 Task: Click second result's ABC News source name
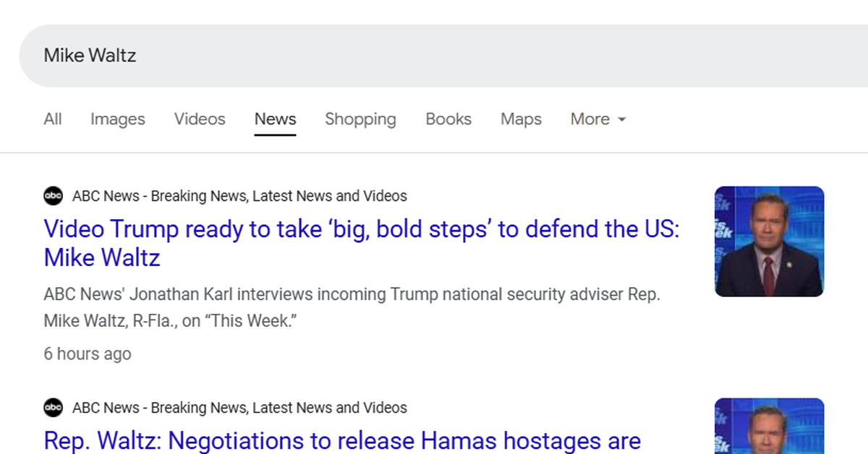[239, 408]
